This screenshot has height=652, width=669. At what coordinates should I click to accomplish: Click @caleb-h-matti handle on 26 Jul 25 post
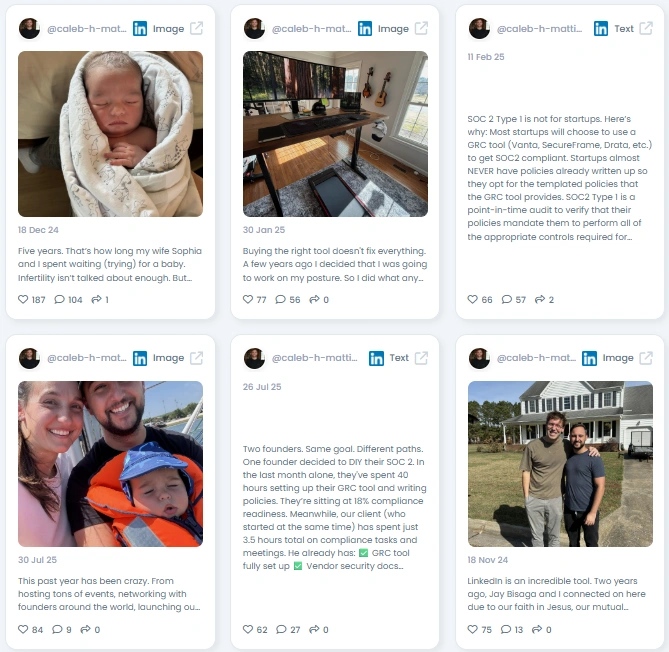tap(314, 358)
